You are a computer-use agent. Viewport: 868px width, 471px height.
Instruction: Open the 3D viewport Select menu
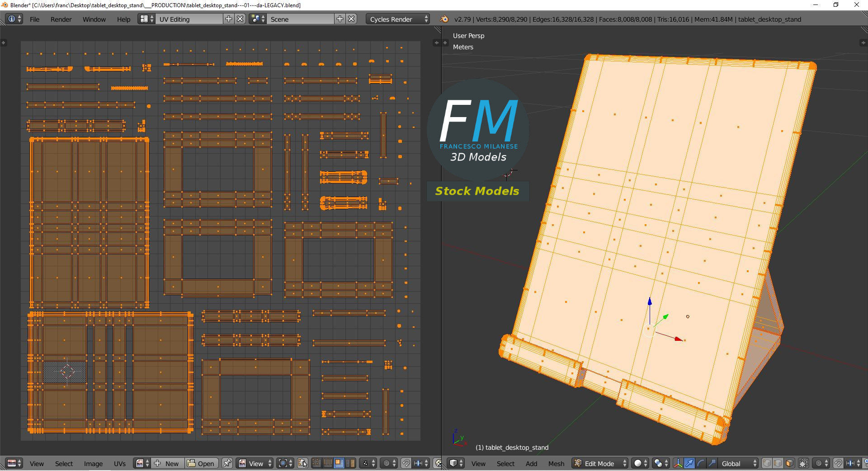click(x=505, y=464)
